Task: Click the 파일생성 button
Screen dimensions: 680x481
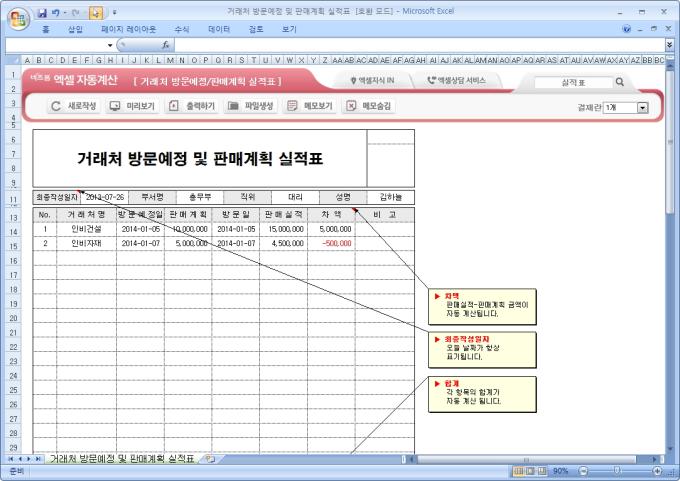Action: [x=251, y=106]
